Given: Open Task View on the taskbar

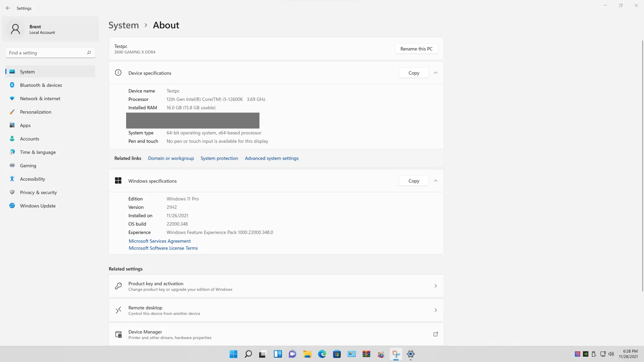Looking at the screenshot, I should pos(263,354).
